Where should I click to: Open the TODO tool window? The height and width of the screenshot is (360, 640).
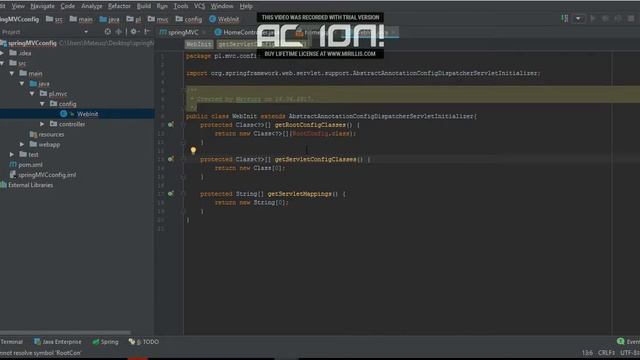[144, 342]
